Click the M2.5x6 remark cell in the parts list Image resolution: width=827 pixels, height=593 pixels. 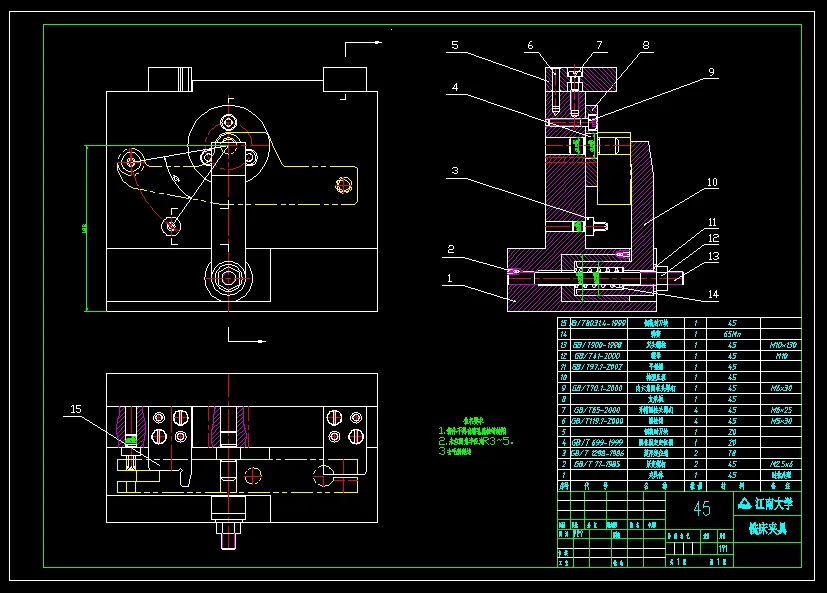[781, 464]
